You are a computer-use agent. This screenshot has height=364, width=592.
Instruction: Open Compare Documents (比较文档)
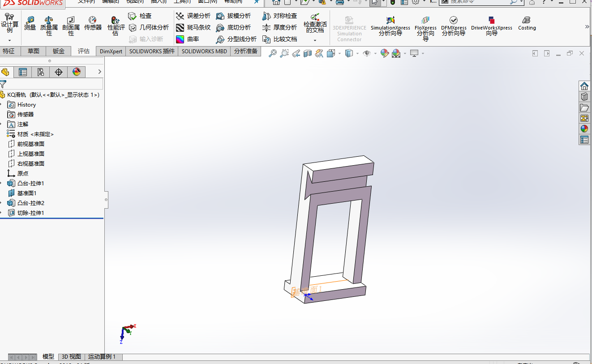(x=279, y=39)
